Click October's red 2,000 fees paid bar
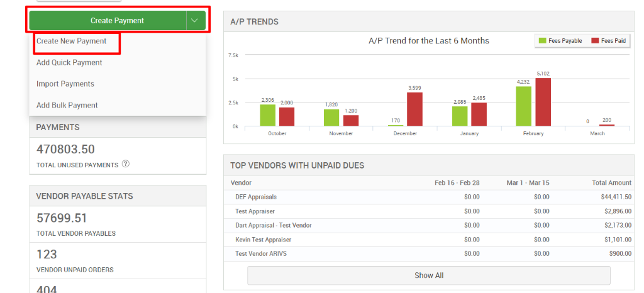The height and width of the screenshot is (293, 644). coord(287,116)
